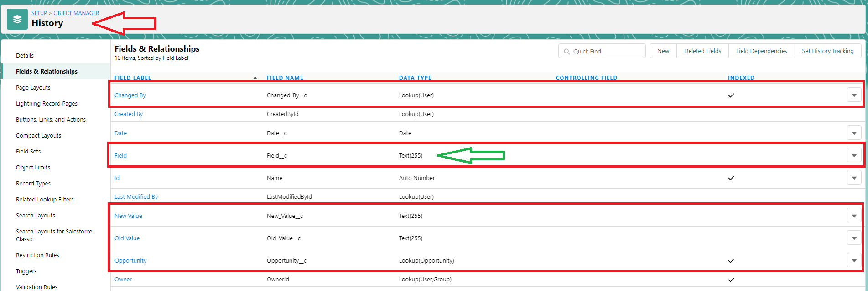The image size is (868, 291).
Task: Open the Opportunity row dropdown arrow
Action: tap(853, 261)
